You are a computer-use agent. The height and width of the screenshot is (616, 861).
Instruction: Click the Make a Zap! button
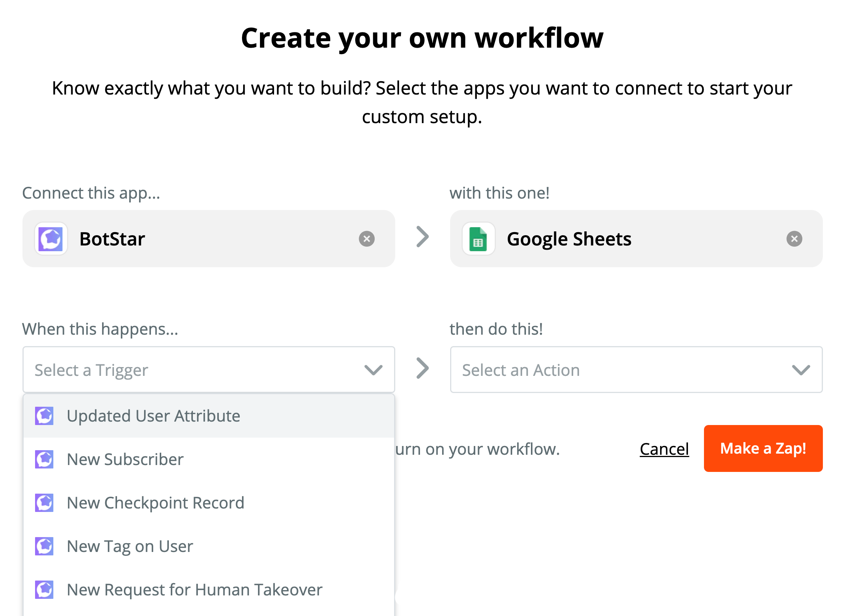click(x=763, y=448)
